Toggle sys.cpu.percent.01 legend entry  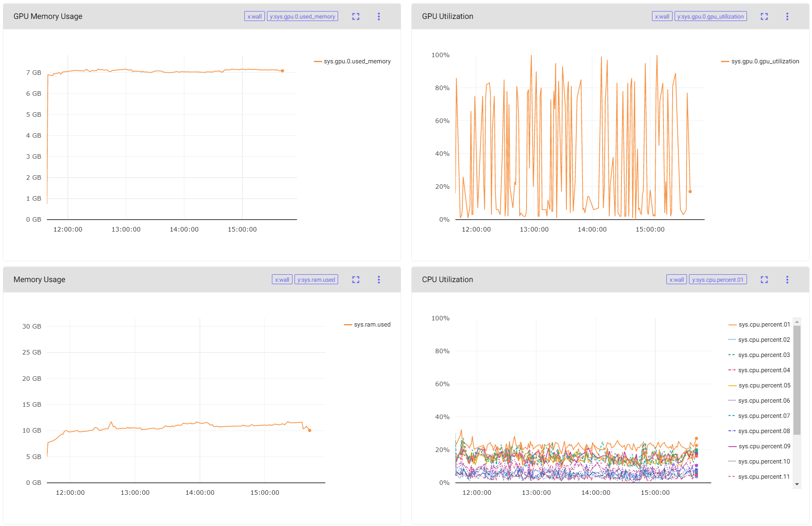[x=759, y=324]
